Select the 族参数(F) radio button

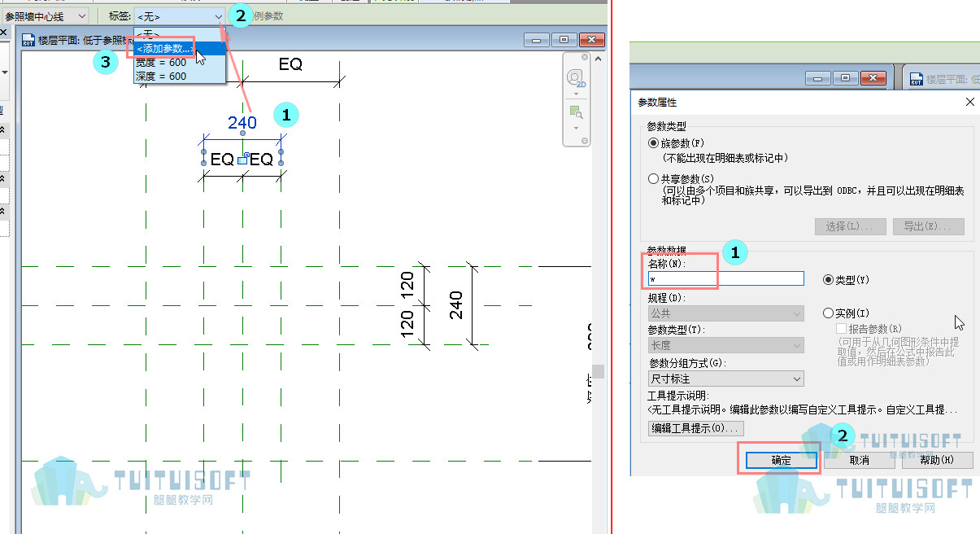point(653,142)
